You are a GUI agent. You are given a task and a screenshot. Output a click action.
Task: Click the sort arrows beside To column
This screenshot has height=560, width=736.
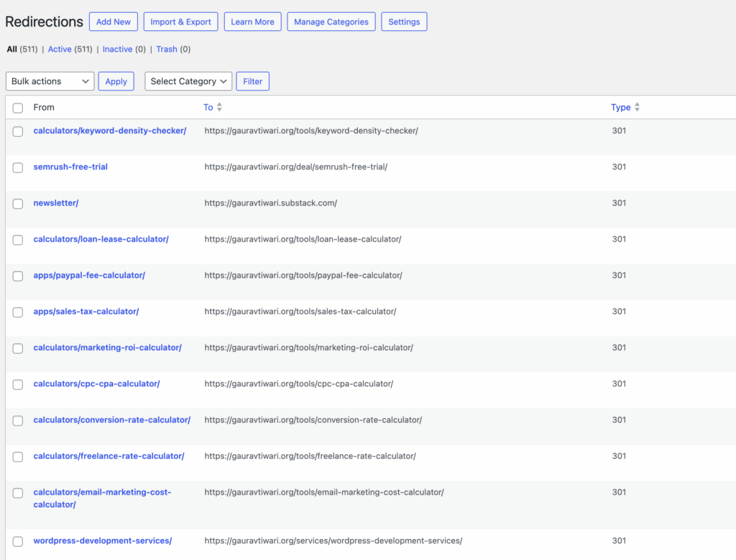219,107
